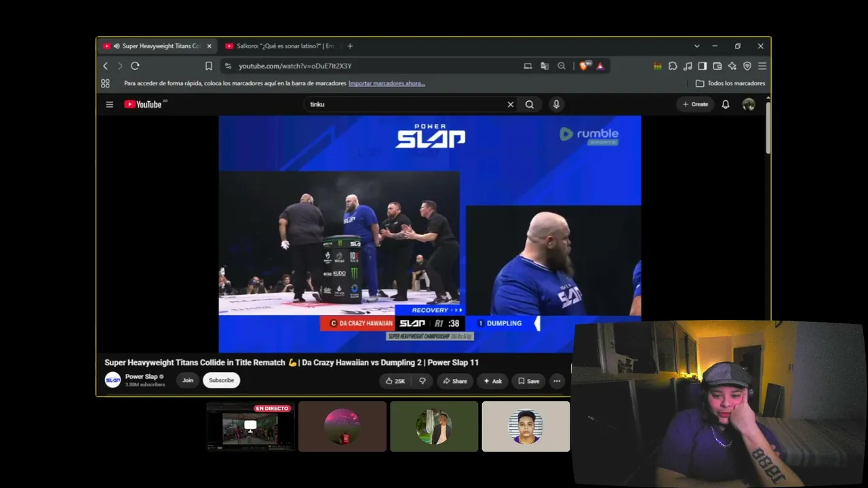Close the Super Heavyweight Titans tab

(210, 46)
